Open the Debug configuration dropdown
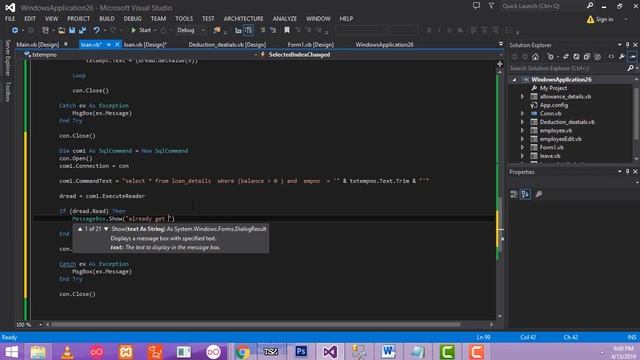The image size is (640, 360). pos(191,30)
